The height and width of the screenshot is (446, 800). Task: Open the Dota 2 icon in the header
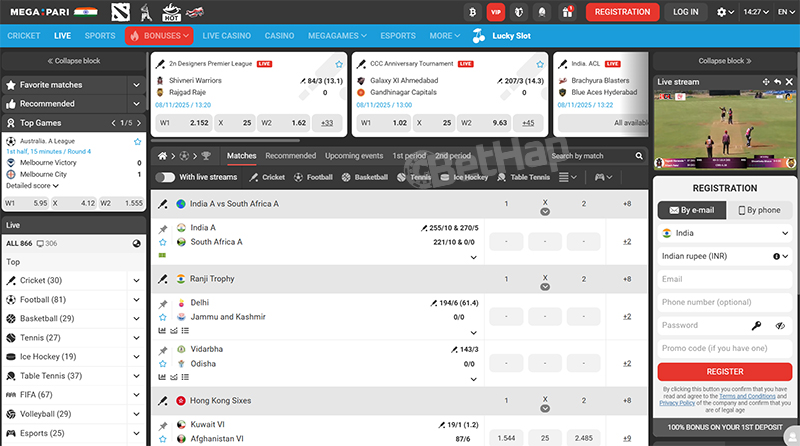pyautogui.click(x=120, y=12)
